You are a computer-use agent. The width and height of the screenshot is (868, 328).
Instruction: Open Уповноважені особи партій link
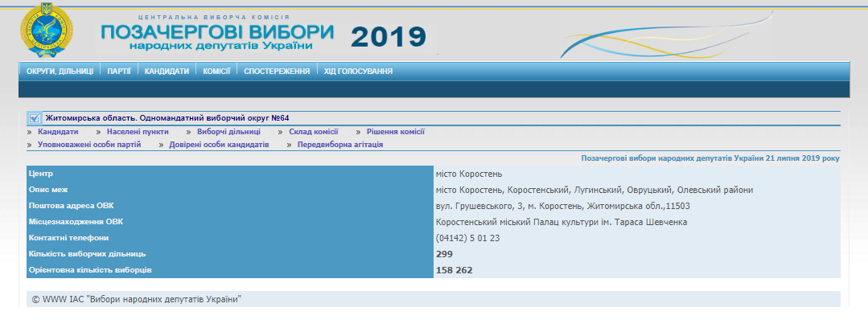[89, 145]
